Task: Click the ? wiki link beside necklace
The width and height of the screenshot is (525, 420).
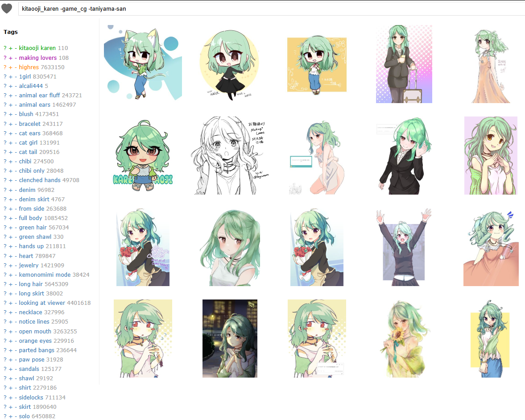Action: pos(5,312)
